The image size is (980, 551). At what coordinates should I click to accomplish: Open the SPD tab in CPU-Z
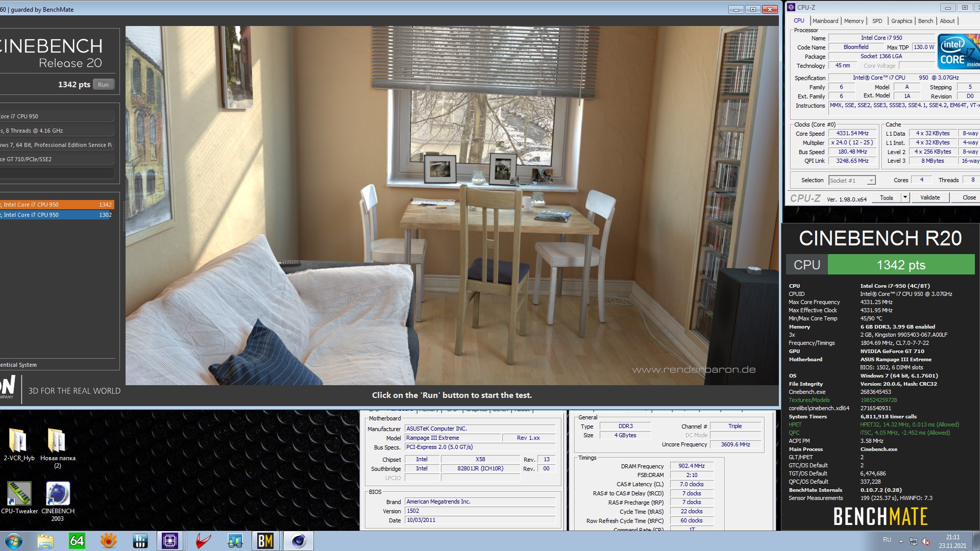pos(877,21)
